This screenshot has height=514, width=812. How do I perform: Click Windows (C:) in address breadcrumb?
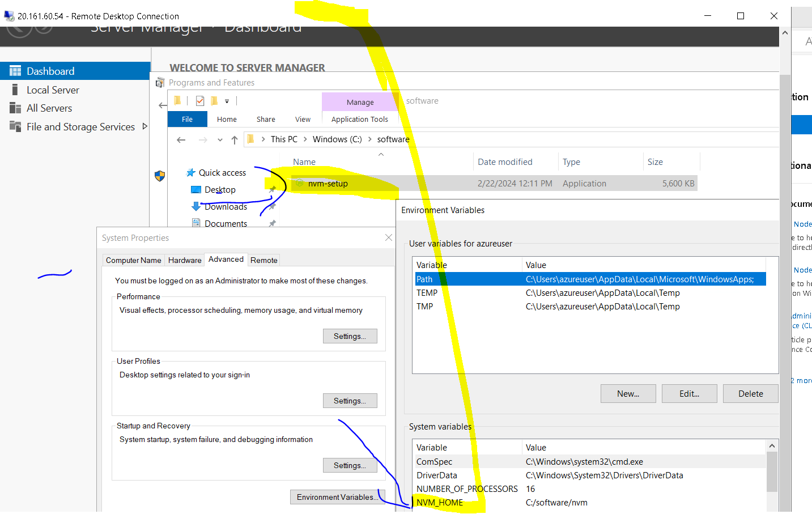pyautogui.click(x=337, y=139)
